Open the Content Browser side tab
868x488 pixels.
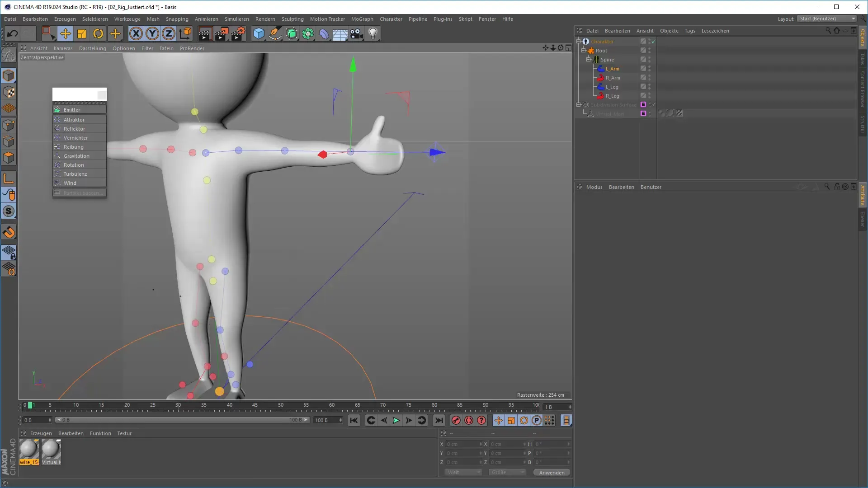tap(863, 89)
